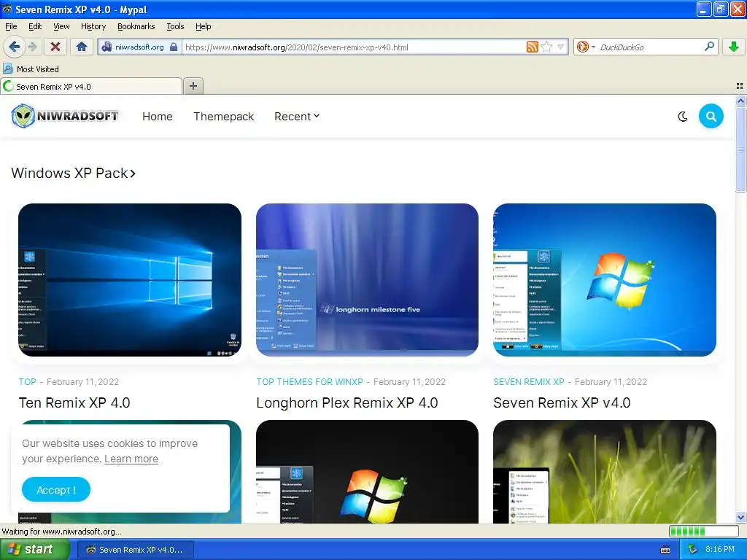Open a new tab with the plus button
This screenshot has width=747, height=560.
pyautogui.click(x=193, y=86)
